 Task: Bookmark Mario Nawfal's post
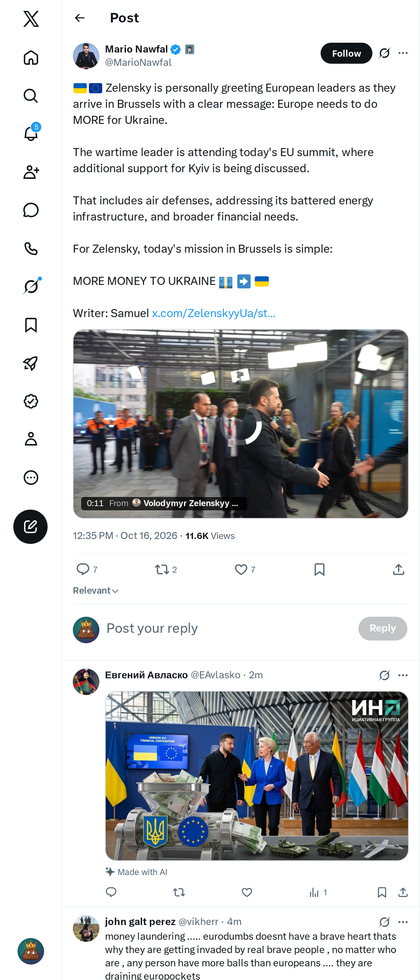click(320, 569)
